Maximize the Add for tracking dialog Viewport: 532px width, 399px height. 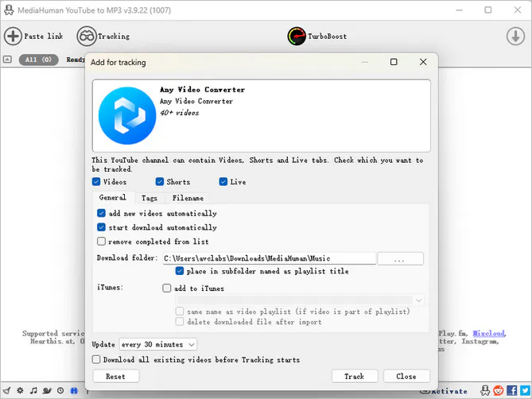pos(394,62)
